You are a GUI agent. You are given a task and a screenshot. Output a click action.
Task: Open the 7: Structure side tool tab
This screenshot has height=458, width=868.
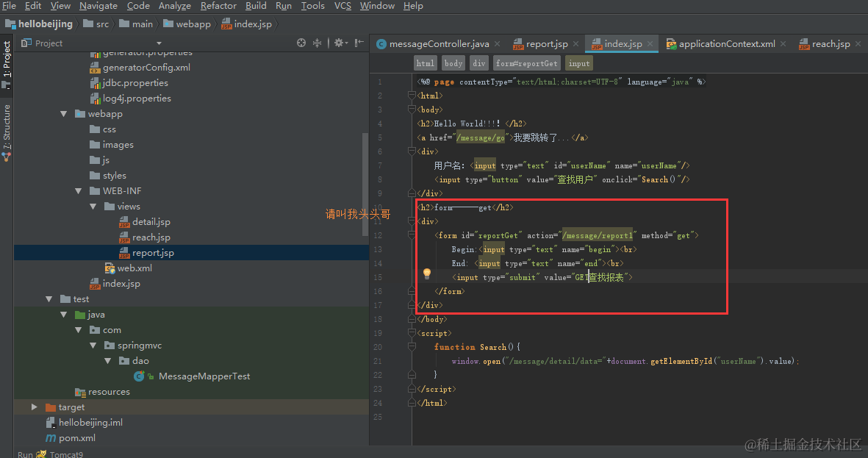[x=7, y=132]
